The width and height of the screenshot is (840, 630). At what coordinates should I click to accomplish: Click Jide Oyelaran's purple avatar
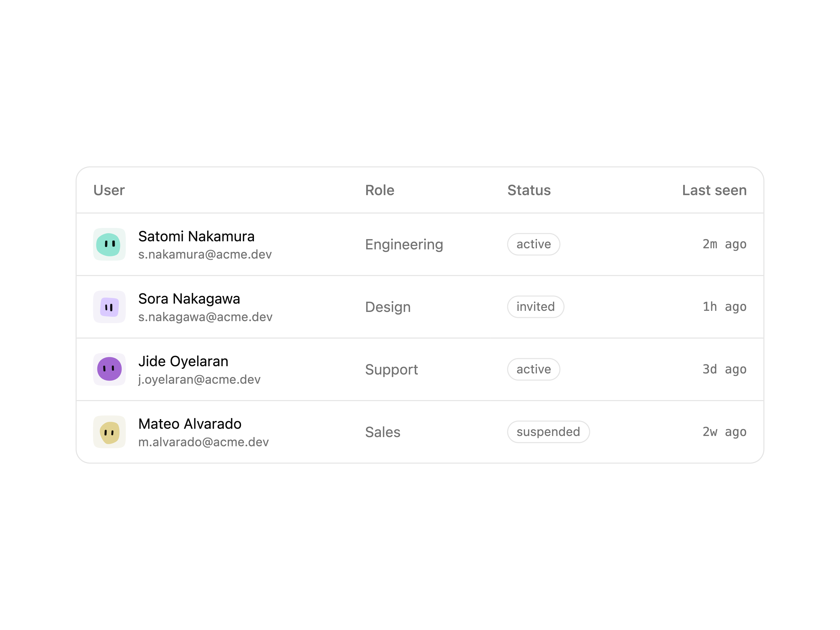coord(109,369)
